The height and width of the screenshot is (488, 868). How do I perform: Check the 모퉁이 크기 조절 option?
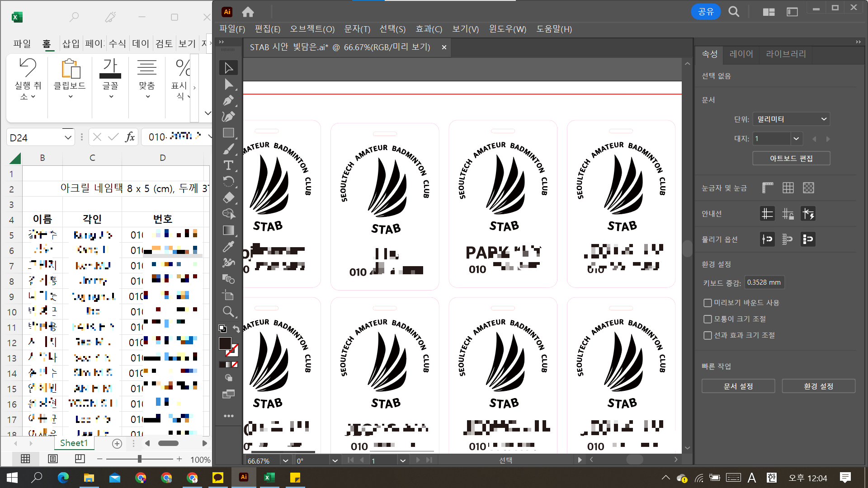(x=708, y=319)
